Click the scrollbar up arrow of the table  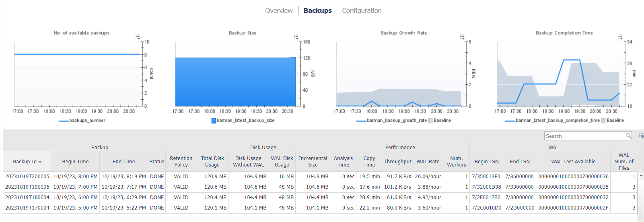(641, 176)
